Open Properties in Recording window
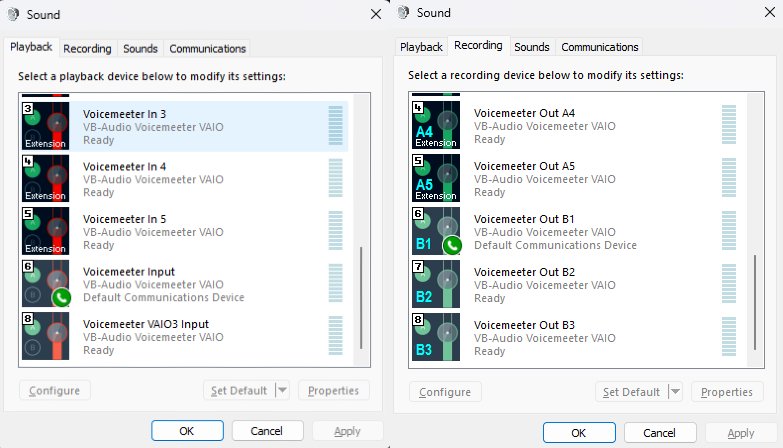 point(727,392)
